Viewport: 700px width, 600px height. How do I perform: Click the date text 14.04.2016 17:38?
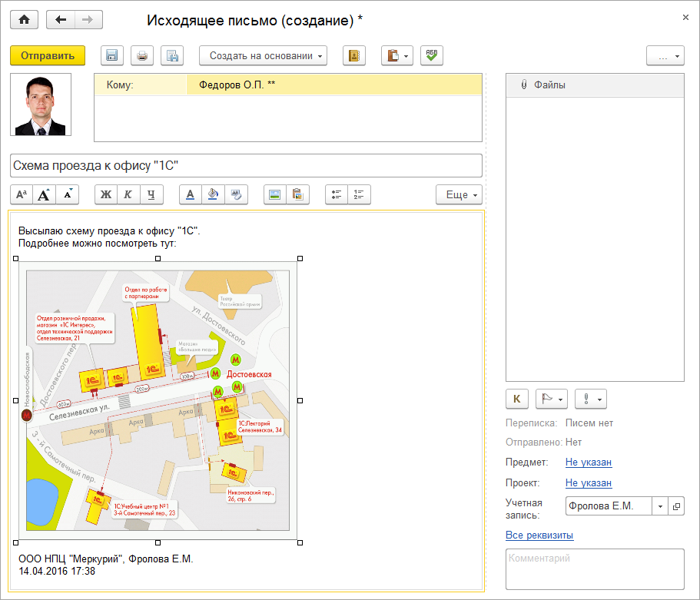[57, 571]
